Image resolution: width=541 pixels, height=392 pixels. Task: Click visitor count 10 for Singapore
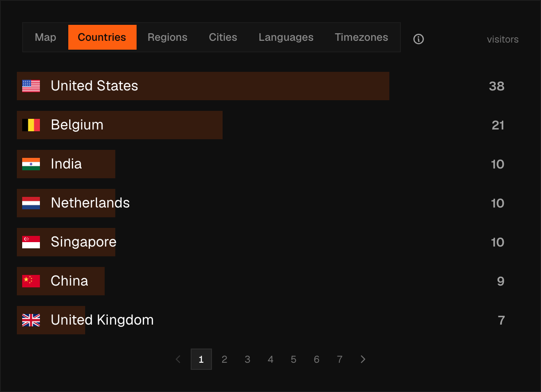pos(498,242)
